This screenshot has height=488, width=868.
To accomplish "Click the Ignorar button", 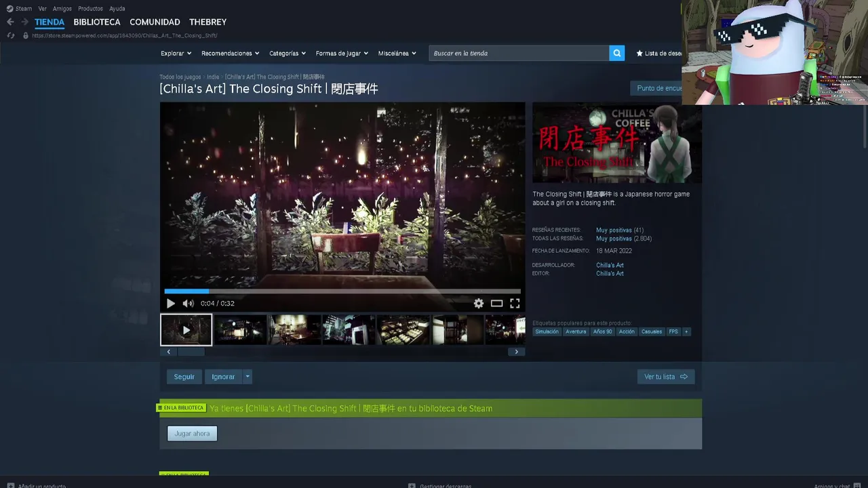I will pos(223,377).
